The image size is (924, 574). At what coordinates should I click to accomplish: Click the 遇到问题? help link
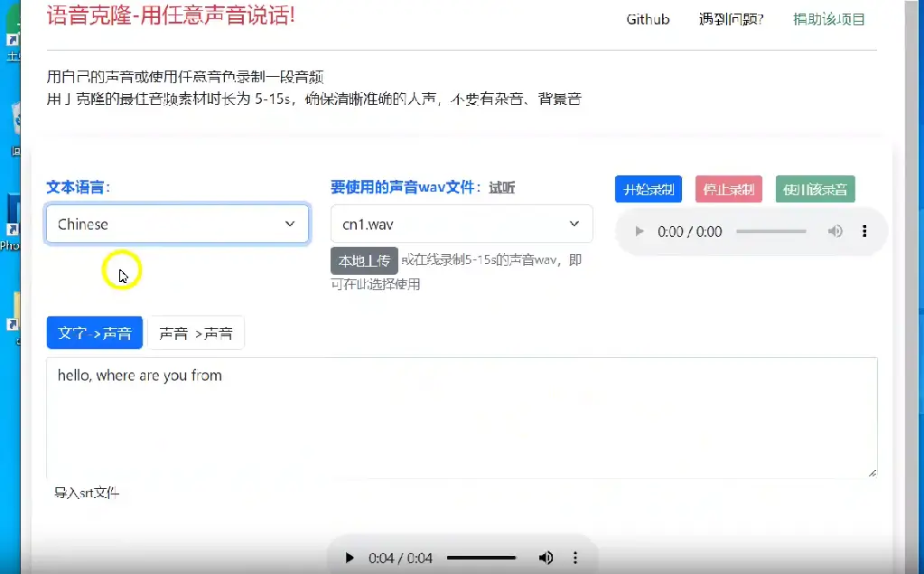point(731,19)
